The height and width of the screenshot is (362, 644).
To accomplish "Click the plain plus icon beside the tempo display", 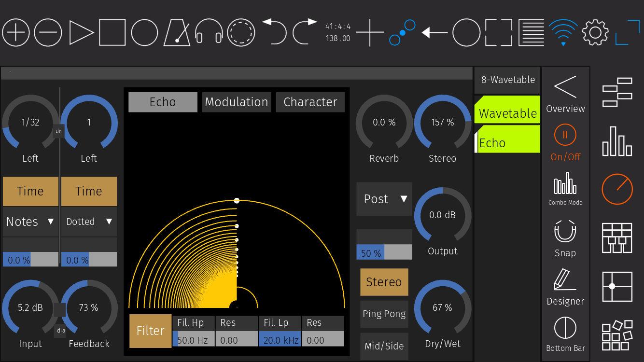I will click(370, 32).
